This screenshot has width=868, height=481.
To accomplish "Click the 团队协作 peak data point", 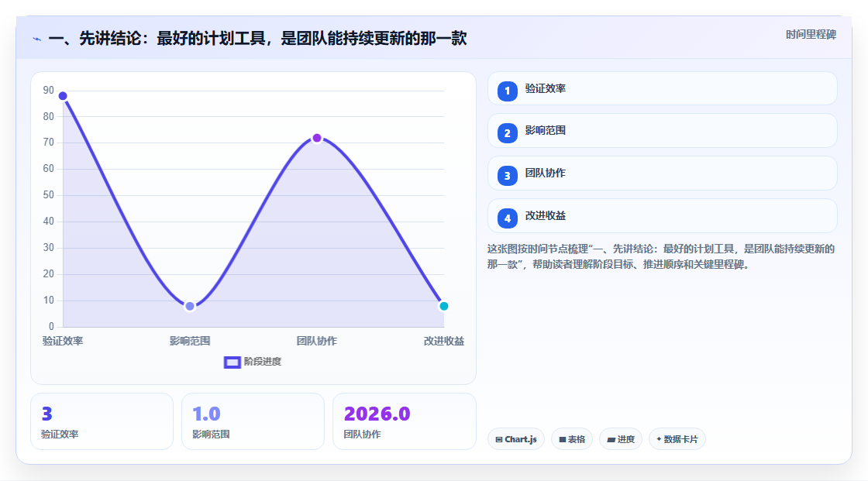I will point(317,138).
